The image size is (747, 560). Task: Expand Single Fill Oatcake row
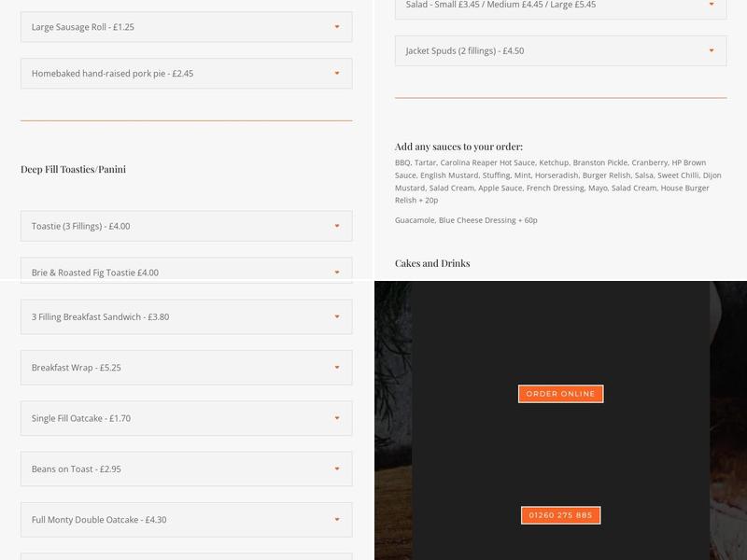point(186,418)
